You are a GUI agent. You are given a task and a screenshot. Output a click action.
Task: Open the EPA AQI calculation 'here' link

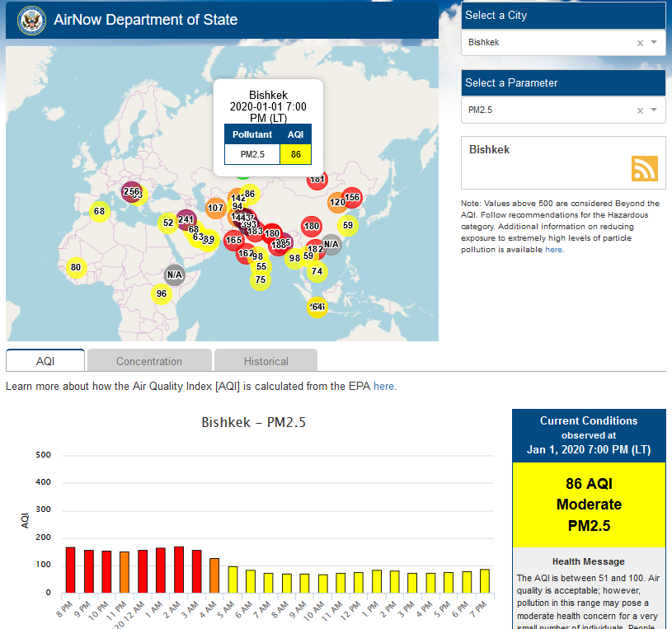tap(384, 386)
